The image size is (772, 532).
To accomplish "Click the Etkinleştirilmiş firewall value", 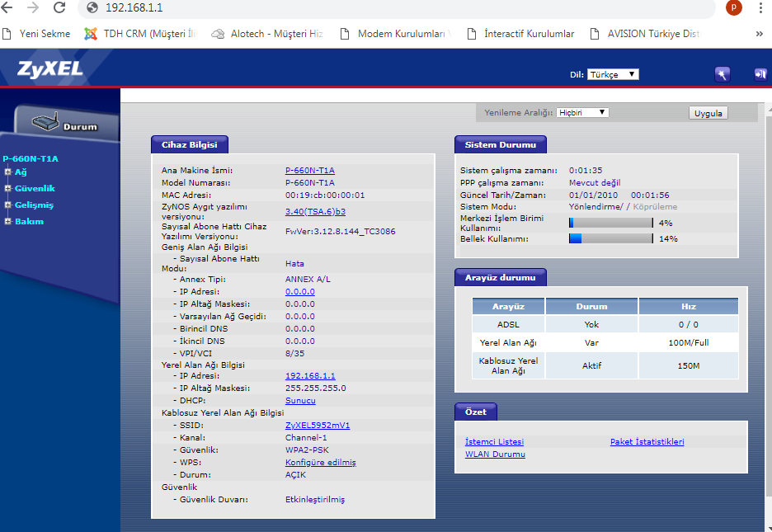I will point(315,500).
